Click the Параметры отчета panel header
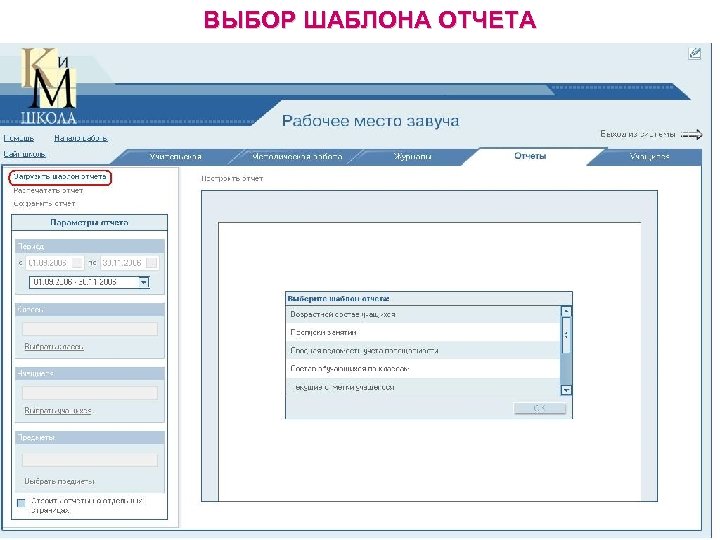The width and height of the screenshot is (720, 540). click(90, 223)
